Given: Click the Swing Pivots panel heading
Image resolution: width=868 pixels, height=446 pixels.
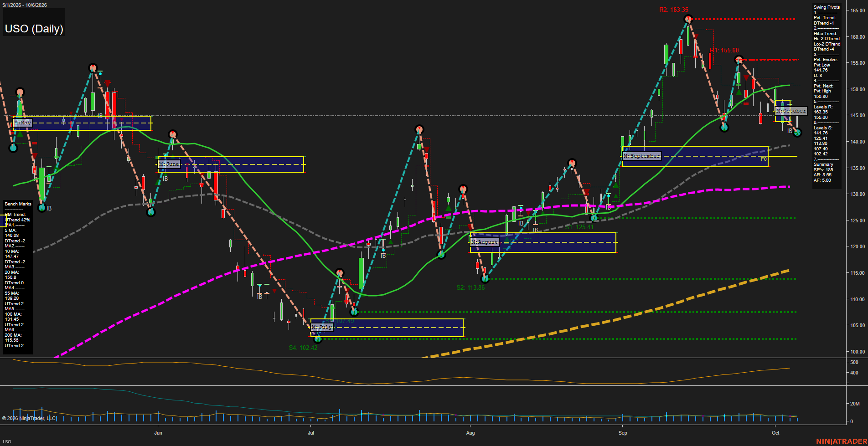Looking at the screenshot, I should pos(827,7).
